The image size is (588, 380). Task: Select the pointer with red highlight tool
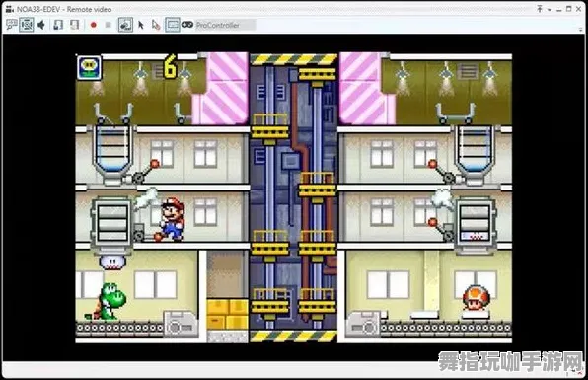point(156,25)
